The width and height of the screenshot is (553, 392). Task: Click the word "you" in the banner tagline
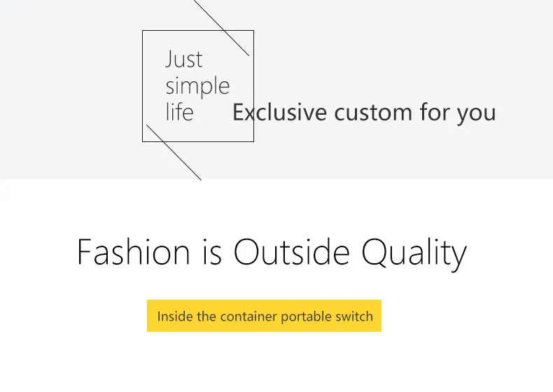(477, 115)
